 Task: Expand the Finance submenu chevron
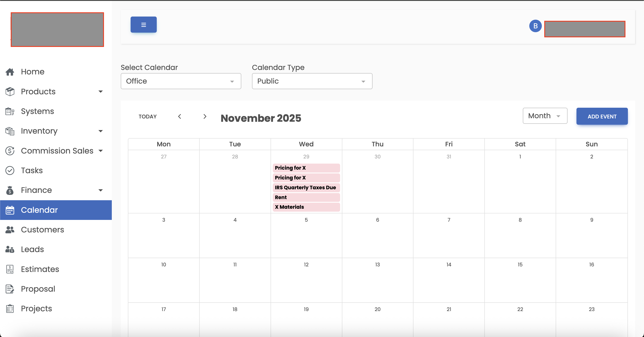pyautogui.click(x=100, y=190)
